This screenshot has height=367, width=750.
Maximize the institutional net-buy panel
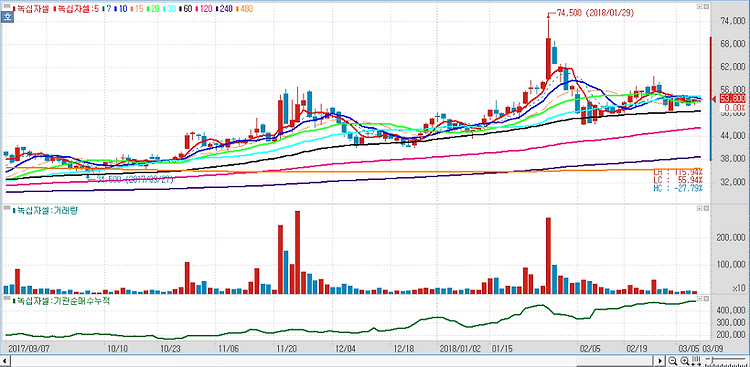(699, 298)
